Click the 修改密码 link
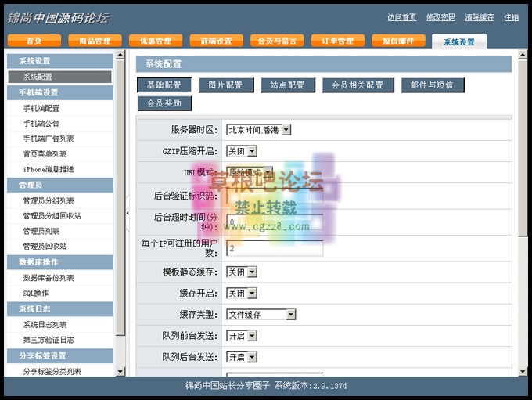Viewport: 532px width, 400px height. [440, 17]
